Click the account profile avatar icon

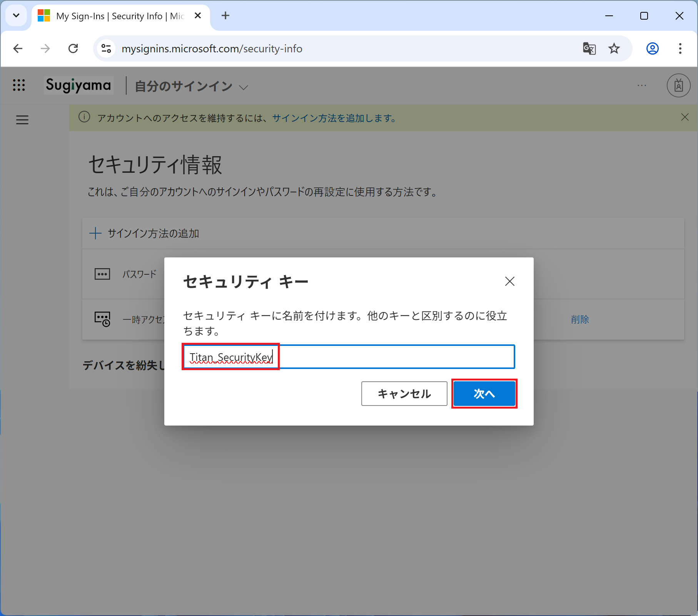click(x=678, y=85)
